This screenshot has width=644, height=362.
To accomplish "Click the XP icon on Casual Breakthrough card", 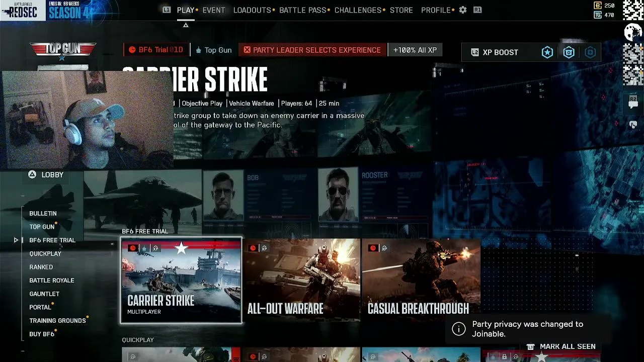I will click(x=384, y=248).
